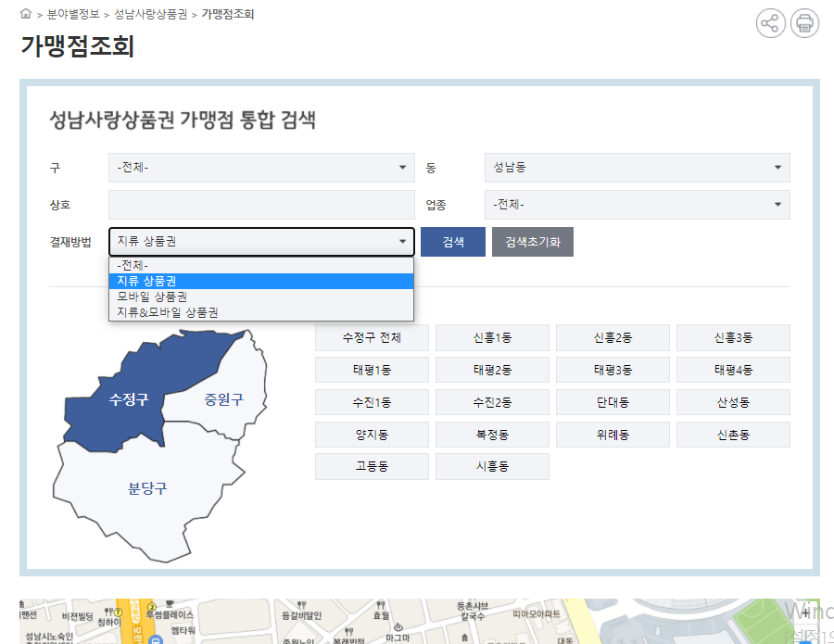Choose 산성동 district button
The width and height of the screenshot is (834, 644).
click(x=734, y=402)
